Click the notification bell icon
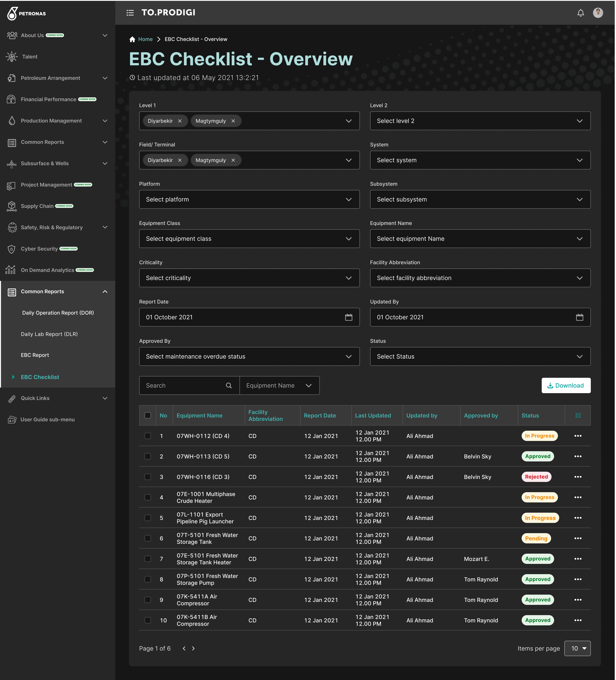 [580, 13]
